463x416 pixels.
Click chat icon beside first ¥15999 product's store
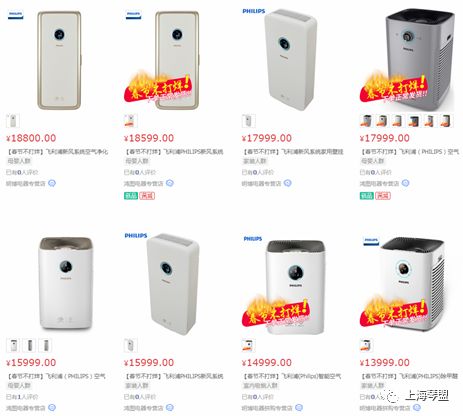click(x=52, y=407)
